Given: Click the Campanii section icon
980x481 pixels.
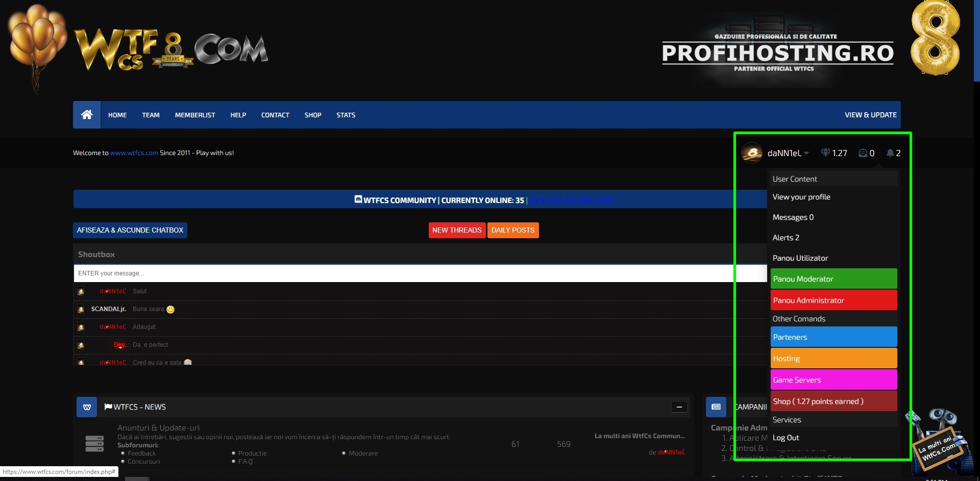Looking at the screenshot, I should (x=716, y=407).
